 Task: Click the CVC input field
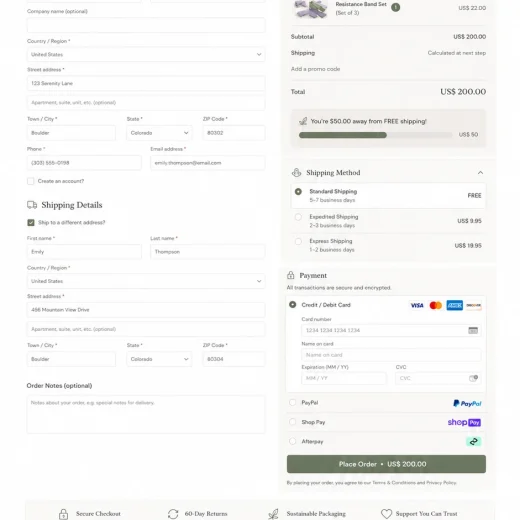pyautogui.click(x=438, y=378)
